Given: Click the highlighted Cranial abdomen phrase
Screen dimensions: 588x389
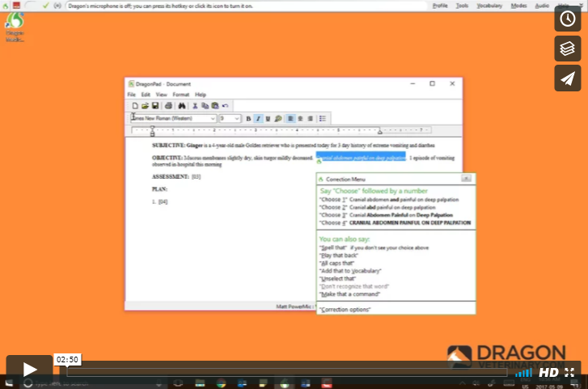Looking at the screenshot, I should (361, 158).
